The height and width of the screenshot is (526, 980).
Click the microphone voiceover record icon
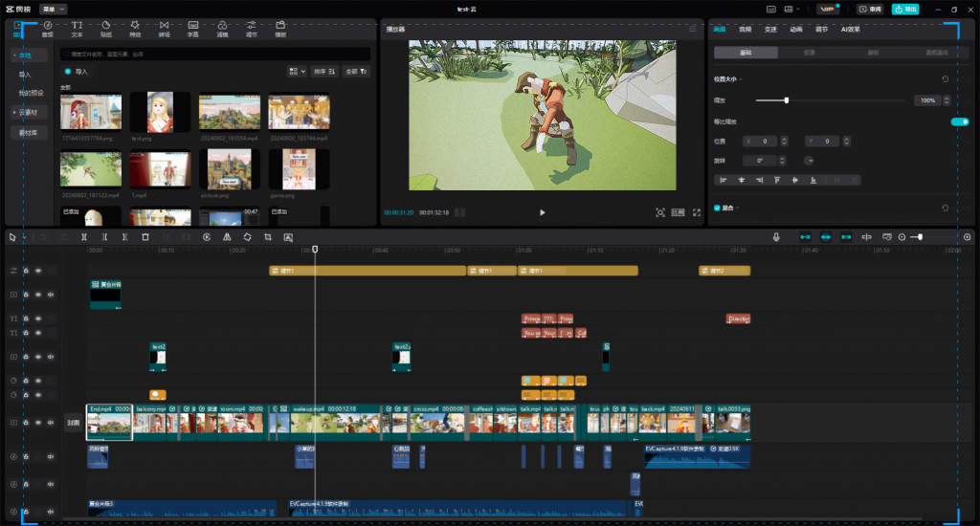(x=775, y=237)
